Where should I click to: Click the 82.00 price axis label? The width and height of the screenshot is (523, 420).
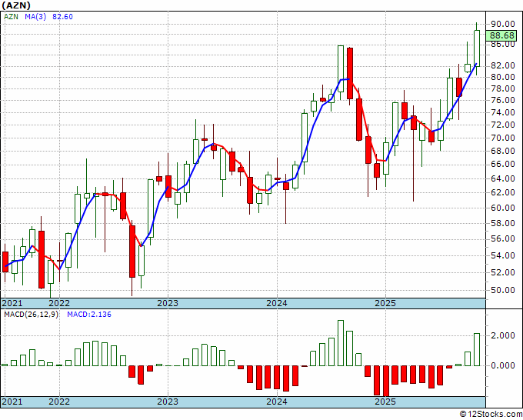coord(502,65)
